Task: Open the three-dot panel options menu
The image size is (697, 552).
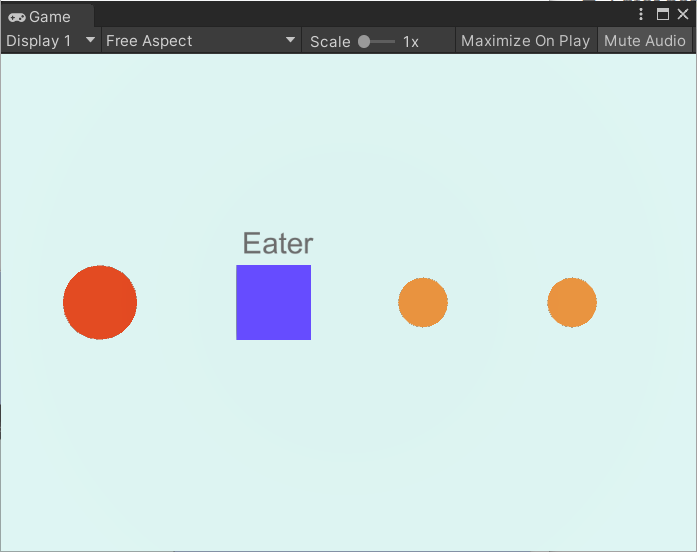Action: tap(641, 14)
